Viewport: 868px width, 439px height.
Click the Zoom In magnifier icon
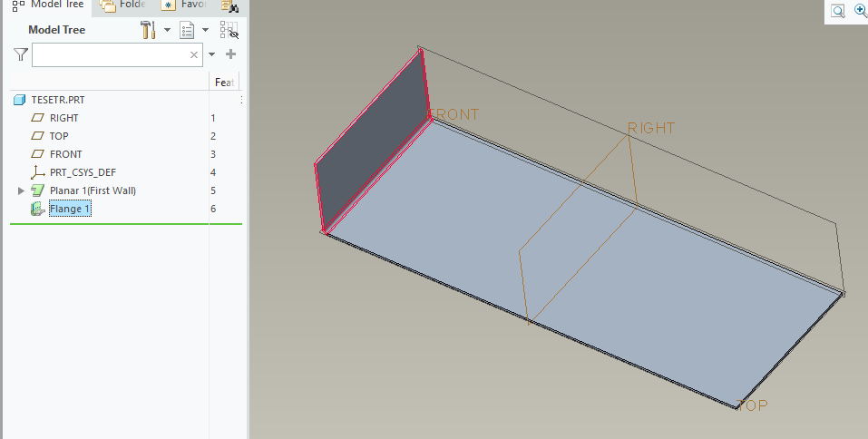860,11
